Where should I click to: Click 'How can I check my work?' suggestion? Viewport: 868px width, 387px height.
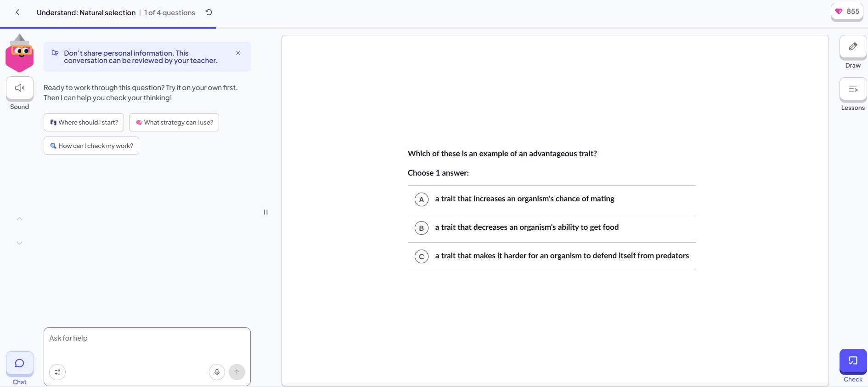[91, 146]
